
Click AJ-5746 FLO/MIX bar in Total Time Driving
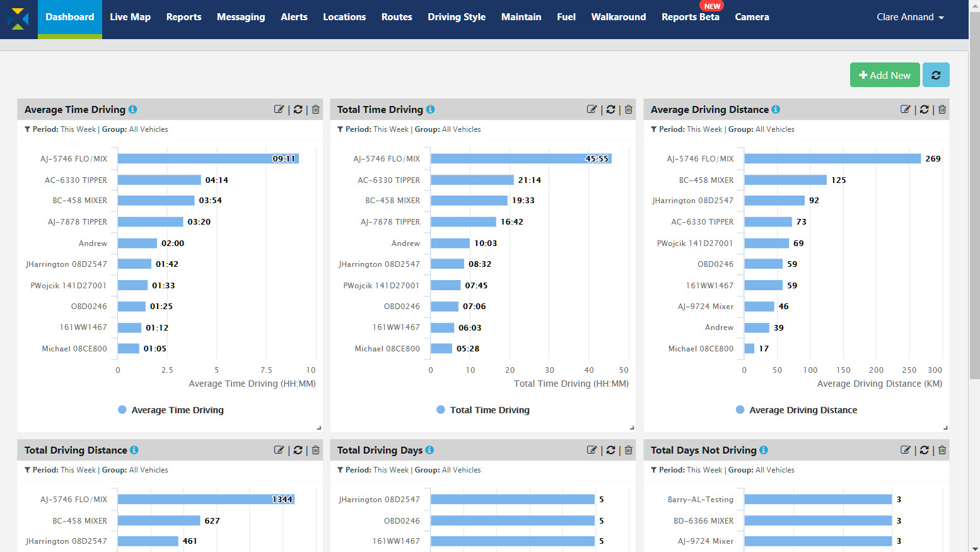[x=520, y=159]
